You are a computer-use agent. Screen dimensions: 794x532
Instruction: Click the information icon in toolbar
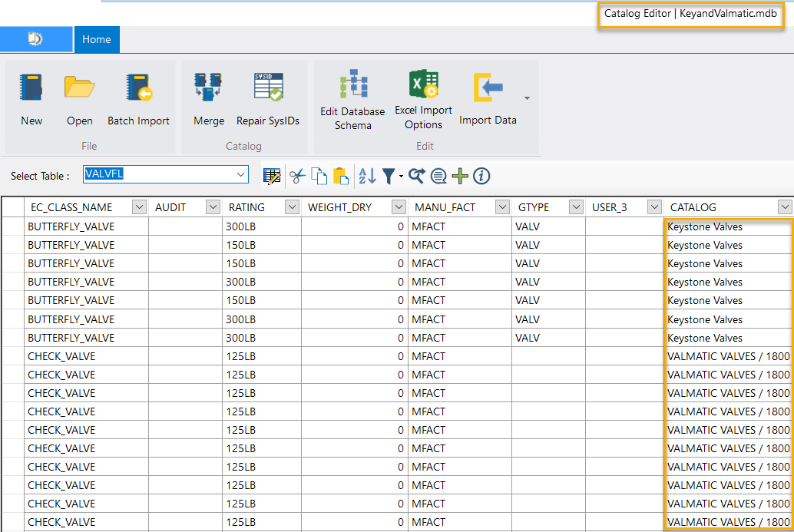coord(481,176)
